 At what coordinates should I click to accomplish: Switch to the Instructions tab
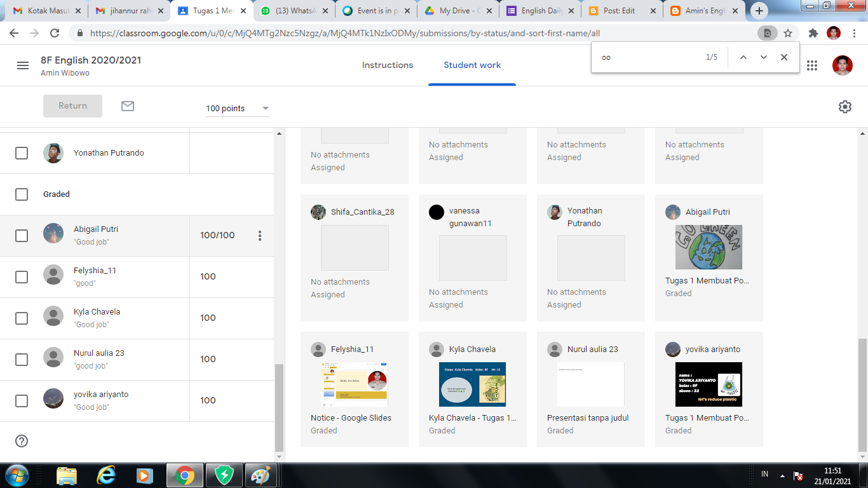388,65
